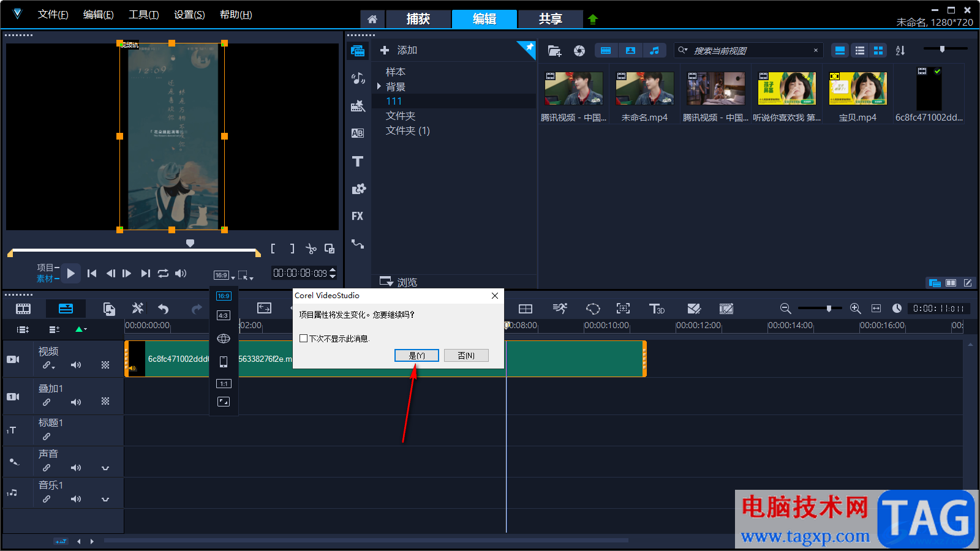The width and height of the screenshot is (980, 551).
Task: Click the import media files icon
Action: 554,51
